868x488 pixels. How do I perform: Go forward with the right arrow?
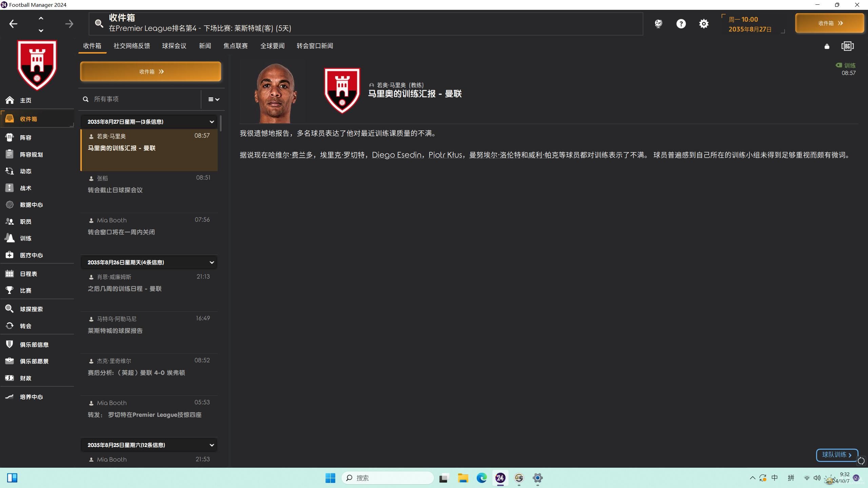69,24
